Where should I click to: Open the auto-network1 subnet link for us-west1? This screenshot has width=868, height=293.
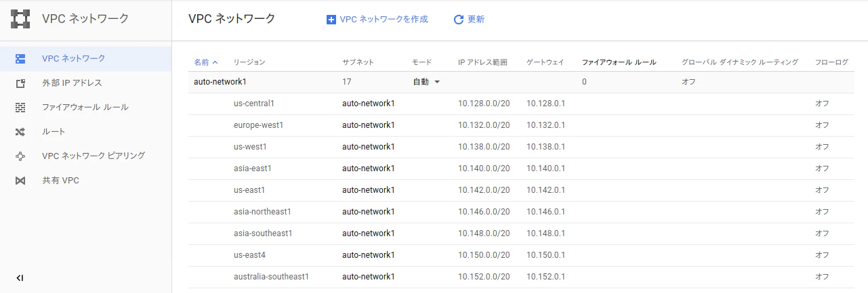tap(369, 147)
